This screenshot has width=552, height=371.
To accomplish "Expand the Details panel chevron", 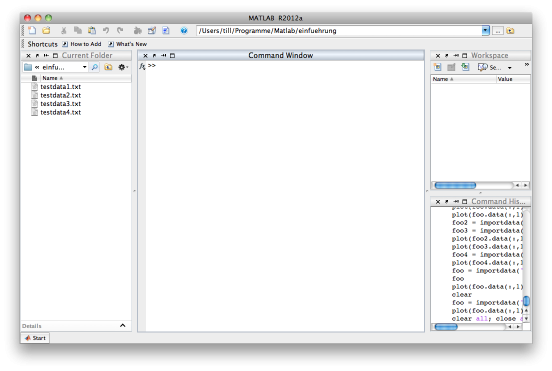I will tap(123, 325).
